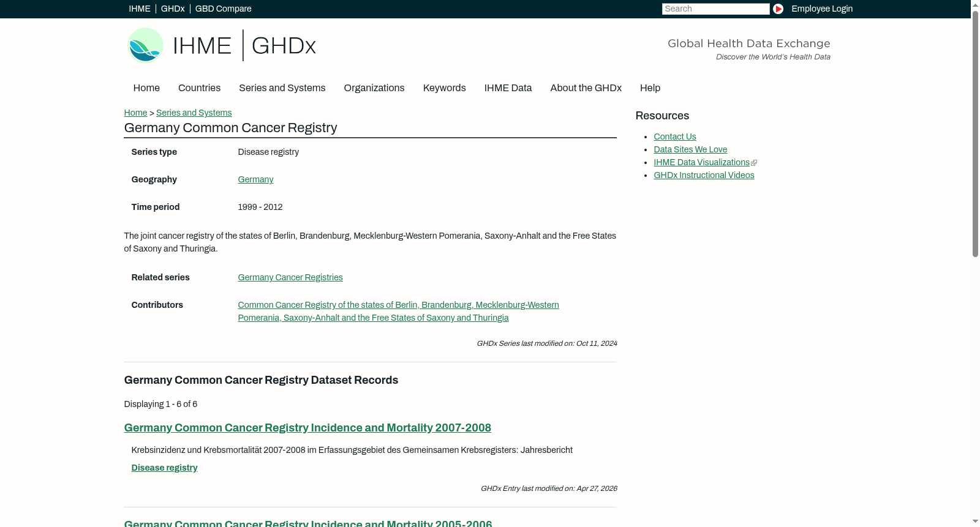Click the Home breadcrumb link
Screen dimensions: 980x527
click(x=135, y=113)
